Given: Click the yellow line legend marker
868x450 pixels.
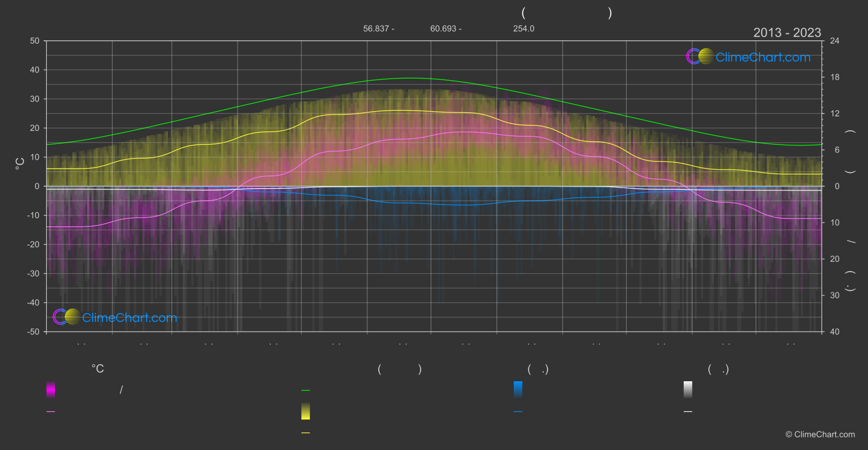Looking at the screenshot, I should 306,433.
